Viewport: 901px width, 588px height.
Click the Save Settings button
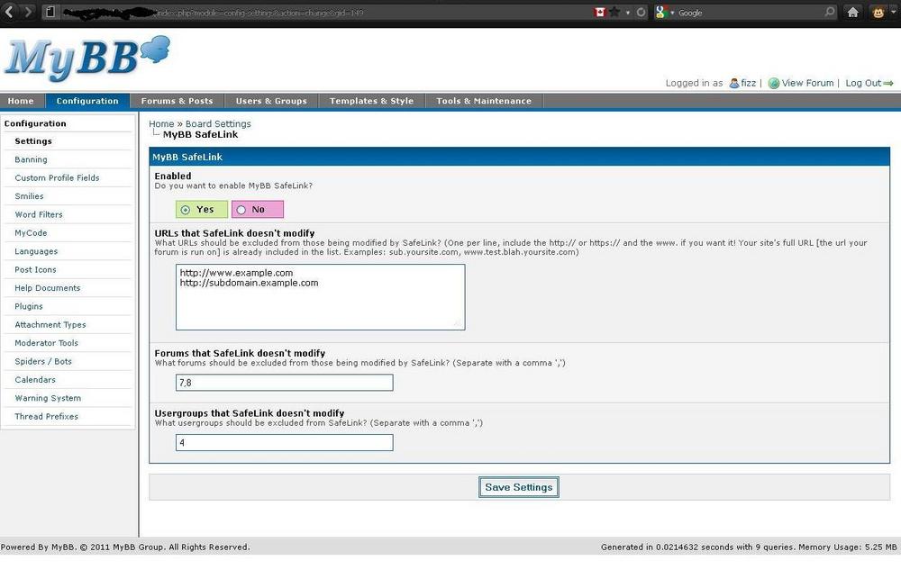[x=519, y=487]
